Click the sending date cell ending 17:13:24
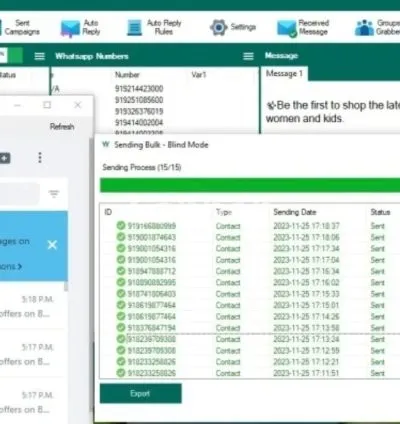The width and height of the screenshot is (400, 424). (x=306, y=339)
